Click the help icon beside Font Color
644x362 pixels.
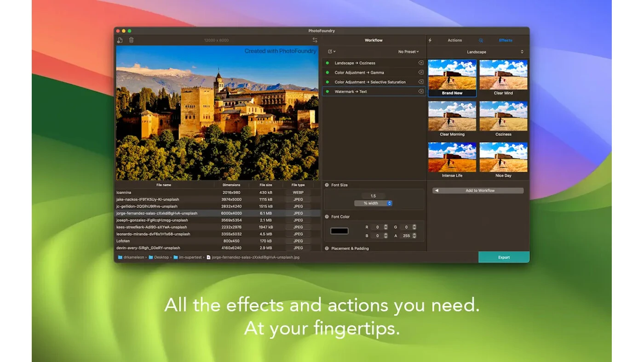(327, 217)
